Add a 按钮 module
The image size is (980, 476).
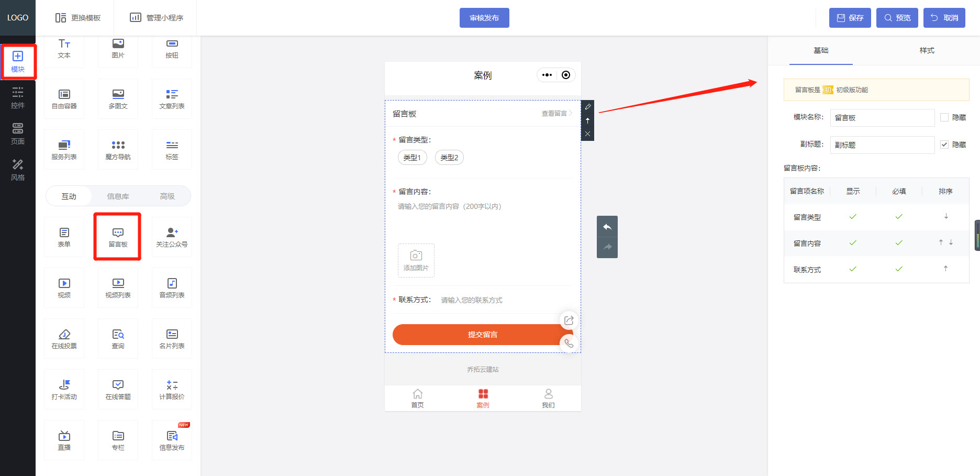172,49
